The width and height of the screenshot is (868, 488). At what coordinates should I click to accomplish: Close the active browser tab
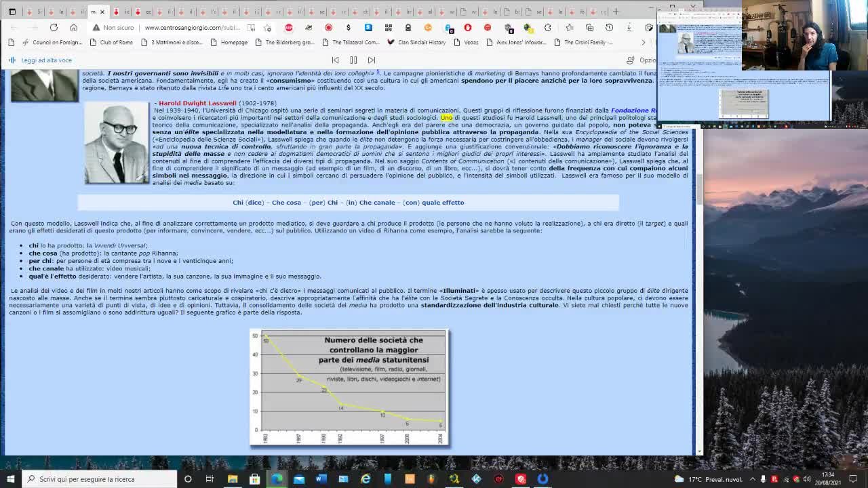pyautogui.click(x=102, y=12)
